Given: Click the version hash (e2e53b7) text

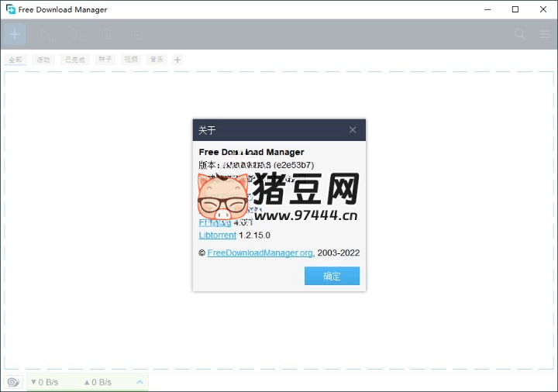Looking at the screenshot, I should click(x=294, y=165).
